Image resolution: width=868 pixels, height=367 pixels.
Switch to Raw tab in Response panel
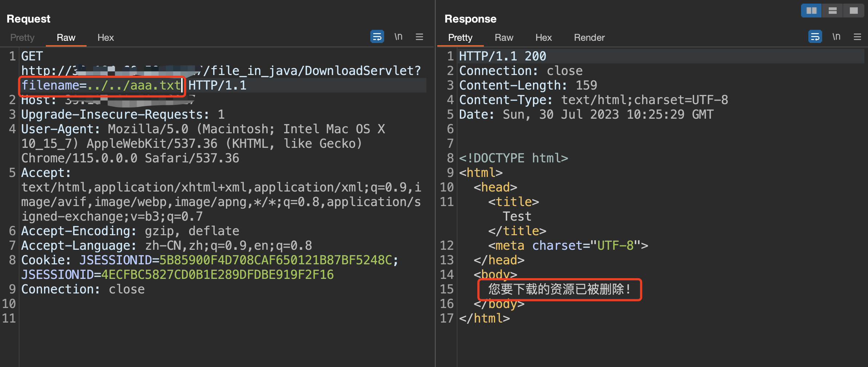click(x=504, y=38)
